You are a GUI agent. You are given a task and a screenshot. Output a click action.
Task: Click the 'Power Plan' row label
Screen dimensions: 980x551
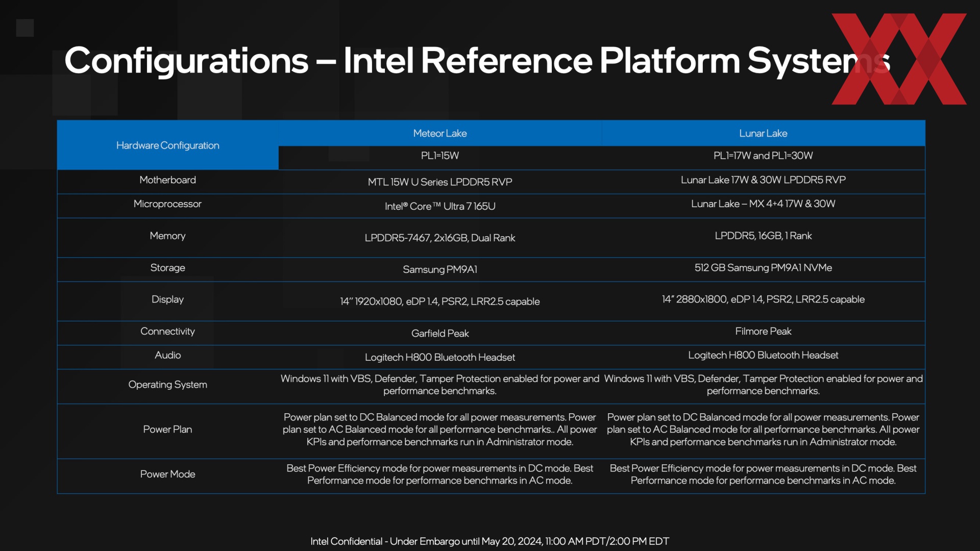[x=167, y=430]
